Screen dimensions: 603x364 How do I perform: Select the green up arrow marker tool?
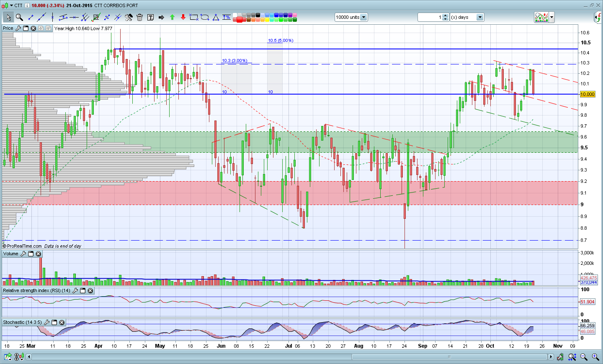(x=172, y=17)
